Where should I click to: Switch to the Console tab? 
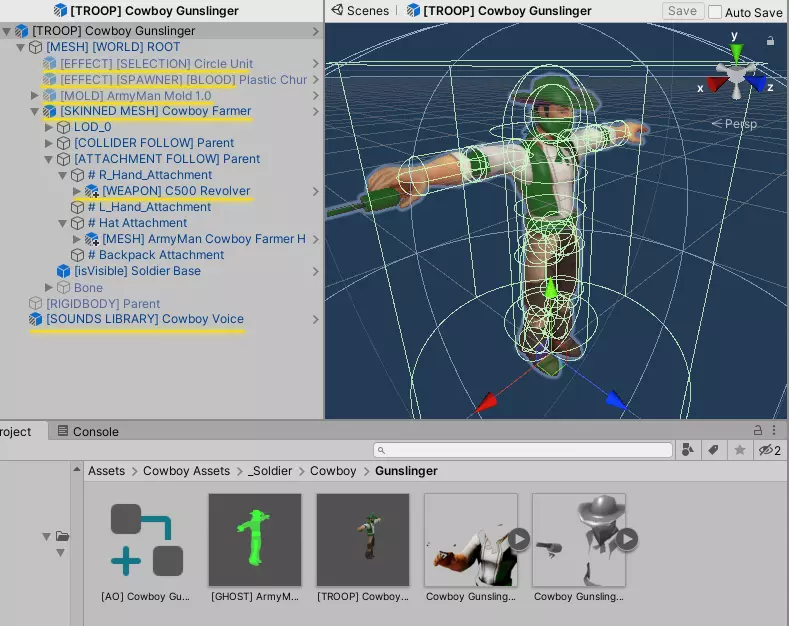(x=88, y=431)
